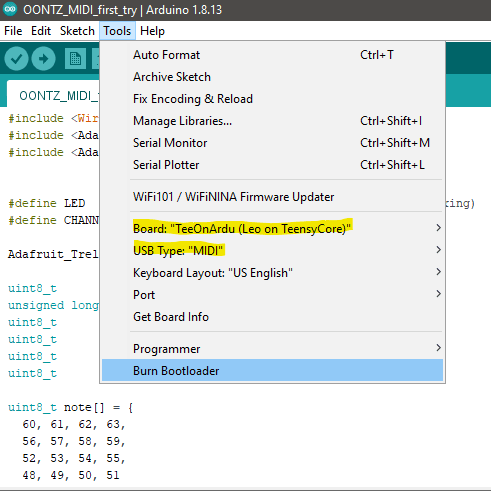
Task: Choose Archive Sketch
Action: (x=272, y=77)
